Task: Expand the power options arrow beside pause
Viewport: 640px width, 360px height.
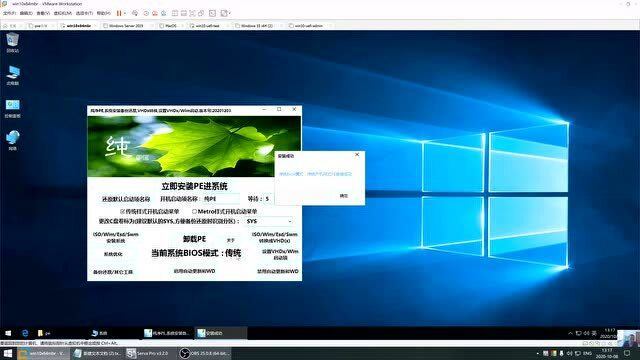Action: [124, 13]
